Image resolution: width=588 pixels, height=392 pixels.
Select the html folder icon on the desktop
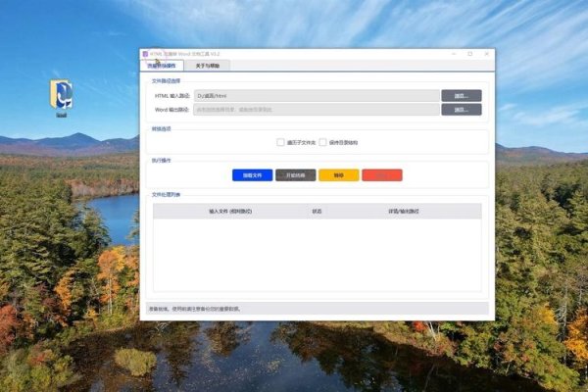[x=61, y=98]
